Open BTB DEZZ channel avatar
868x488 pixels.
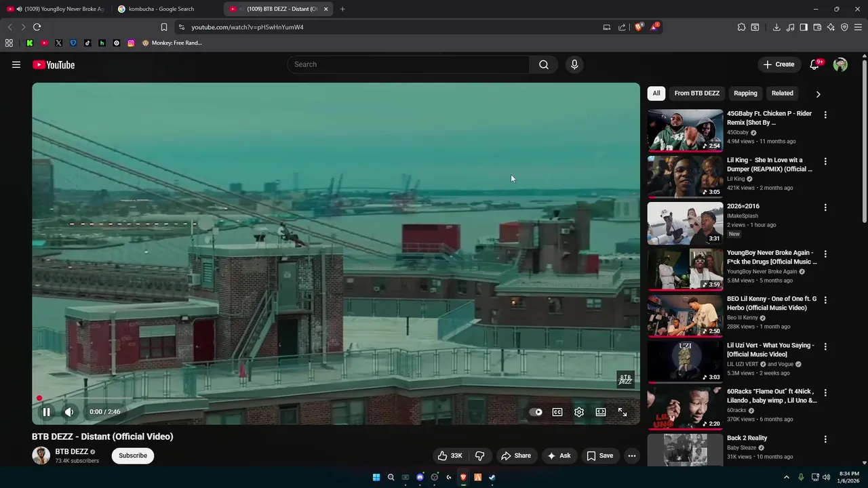pos(41,455)
